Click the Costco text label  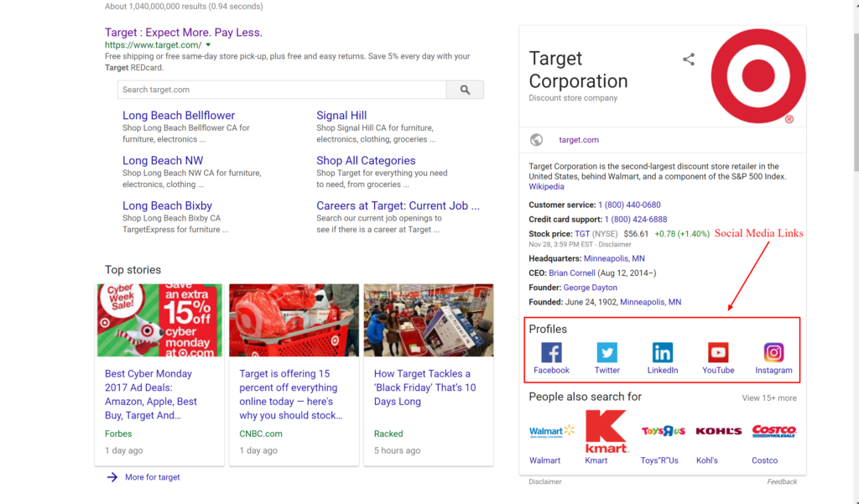[x=764, y=460]
